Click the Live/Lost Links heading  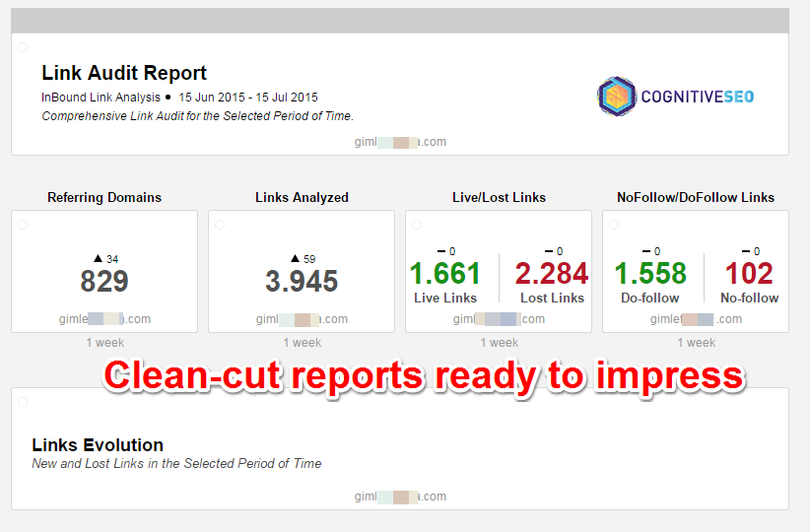pyautogui.click(x=499, y=197)
